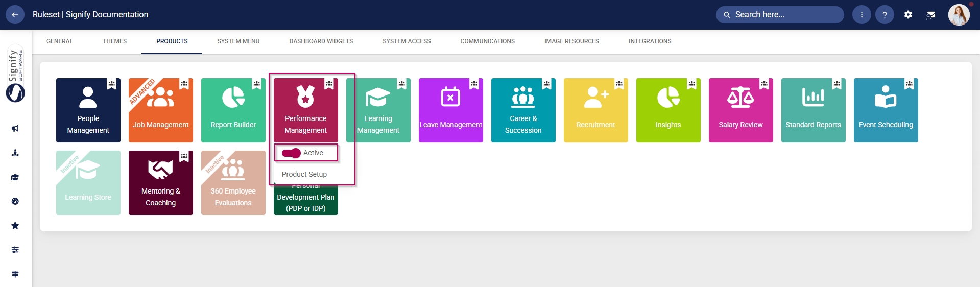Screen dimensions: 980x287
Task: Open the Insights product tile
Action: [668, 110]
